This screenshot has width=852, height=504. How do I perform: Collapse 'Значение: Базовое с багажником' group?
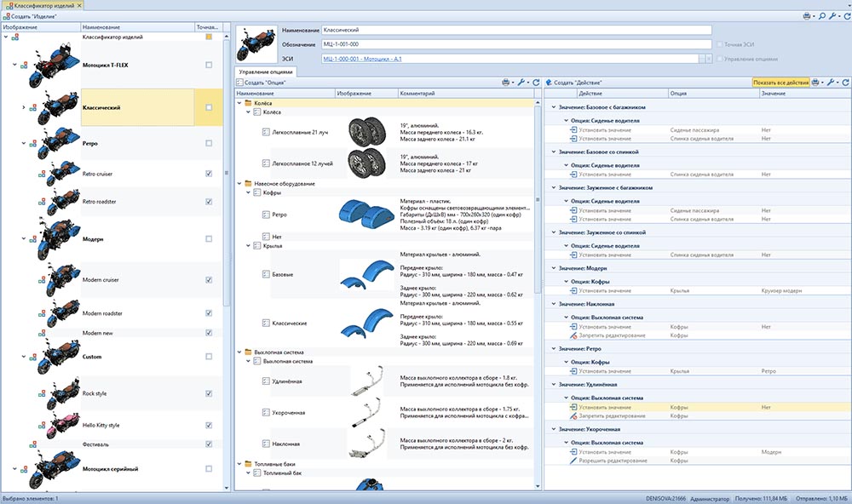pyautogui.click(x=552, y=108)
